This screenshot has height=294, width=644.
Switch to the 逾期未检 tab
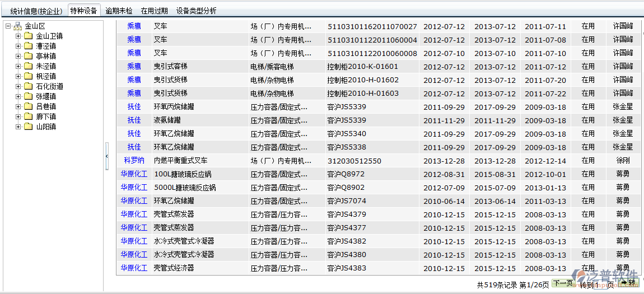[119, 11]
